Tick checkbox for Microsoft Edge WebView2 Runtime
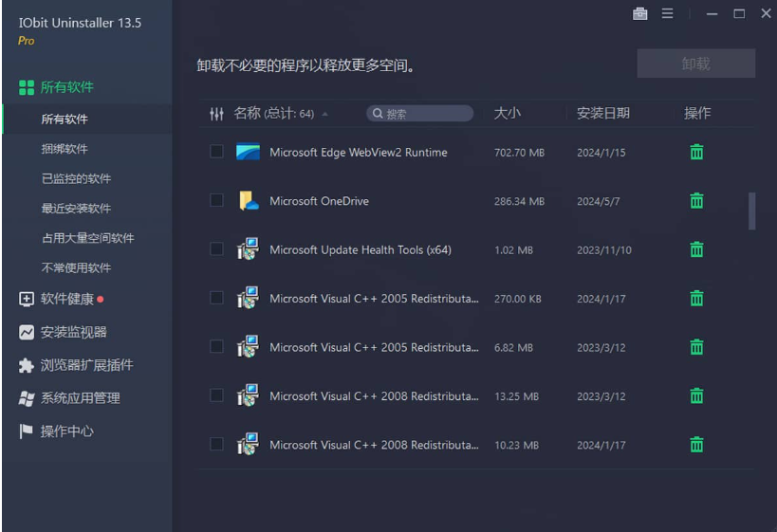 pos(216,151)
